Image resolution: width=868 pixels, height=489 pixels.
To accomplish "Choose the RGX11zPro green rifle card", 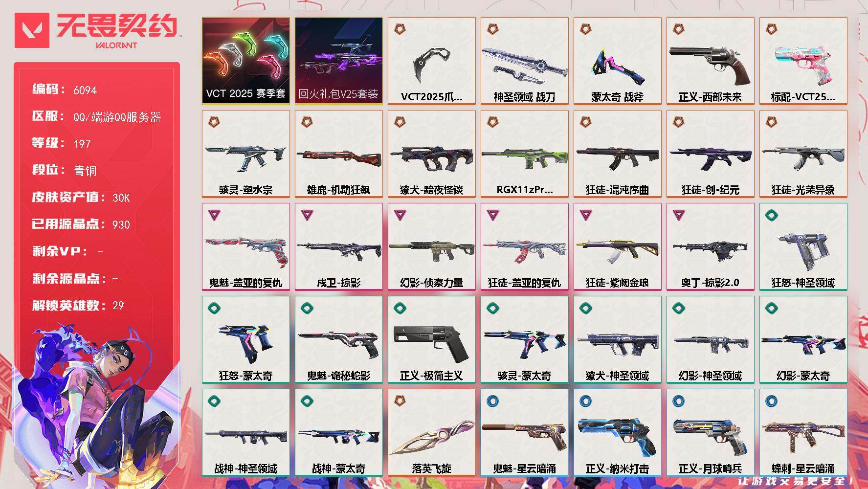I will [524, 154].
